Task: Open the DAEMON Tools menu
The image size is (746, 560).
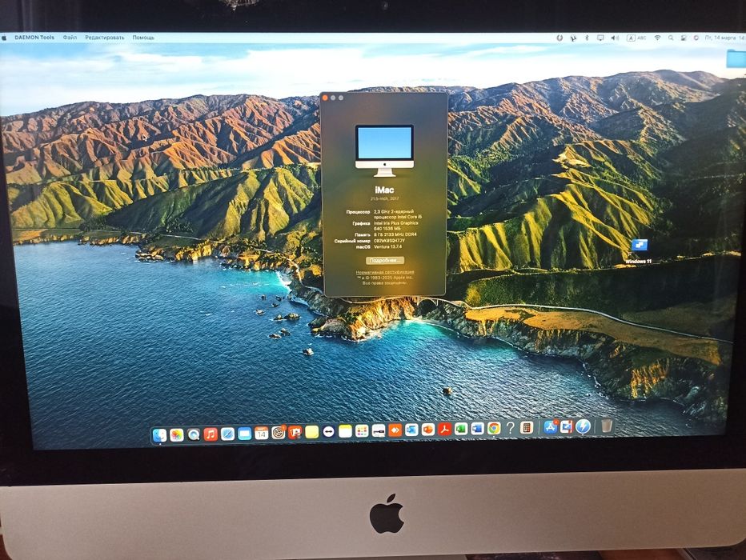Action: (x=34, y=38)
